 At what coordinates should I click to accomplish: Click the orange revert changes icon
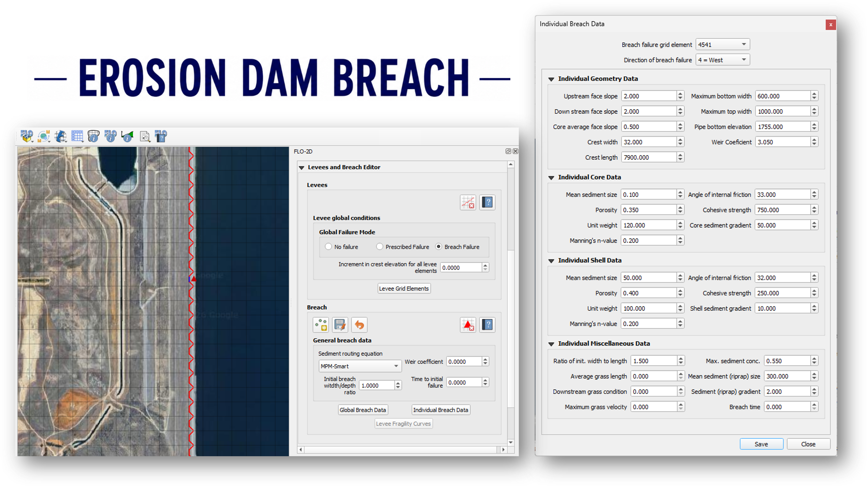pos(359,325)
